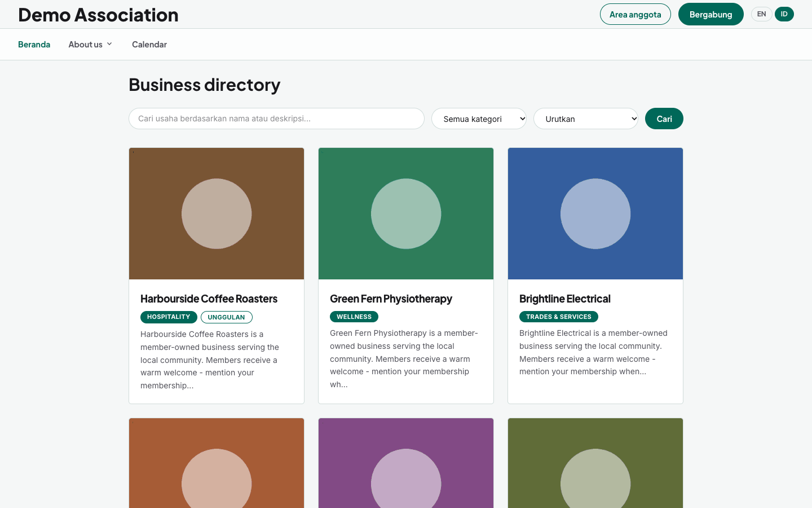Open the Semua kategori dropdown
Viewport: 812px width, 508px height.
479,119
